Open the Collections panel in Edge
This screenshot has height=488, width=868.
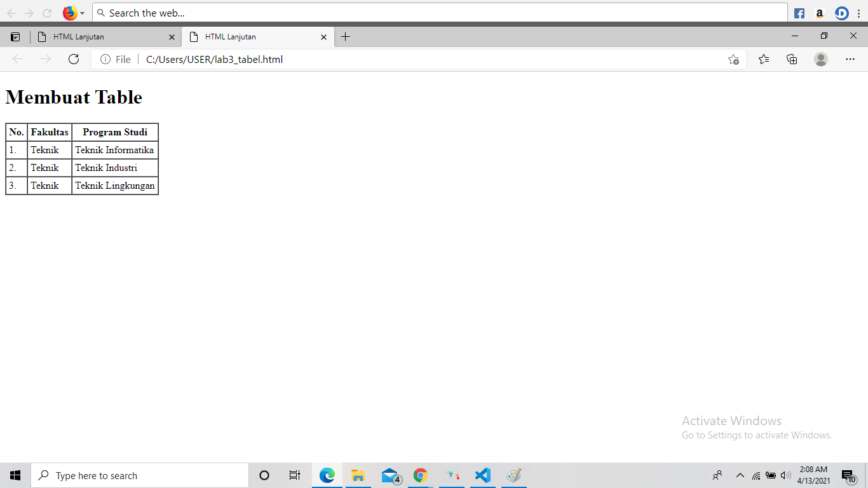click(792, 58)
